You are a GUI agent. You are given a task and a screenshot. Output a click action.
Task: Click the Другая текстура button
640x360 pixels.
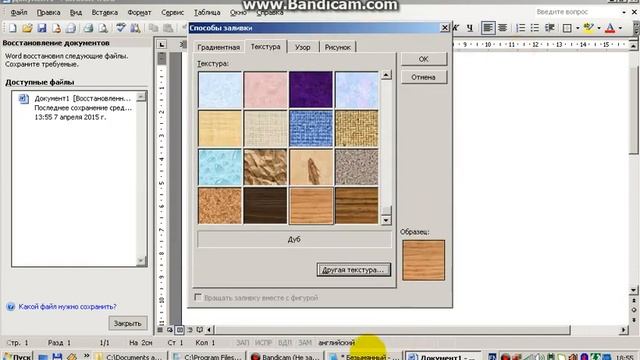point(353,270)
